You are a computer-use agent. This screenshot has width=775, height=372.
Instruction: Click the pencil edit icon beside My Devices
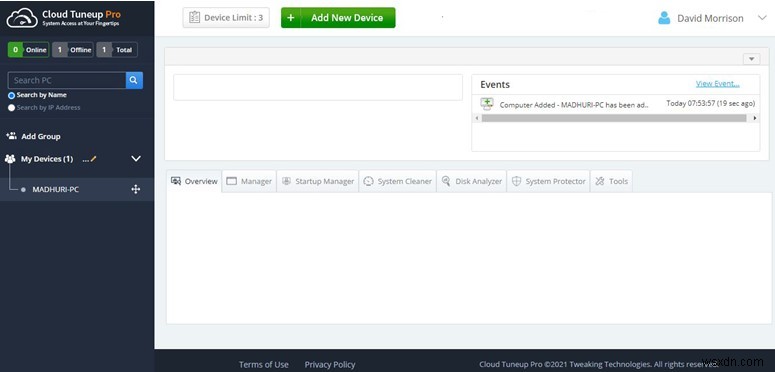pos(94,159)
